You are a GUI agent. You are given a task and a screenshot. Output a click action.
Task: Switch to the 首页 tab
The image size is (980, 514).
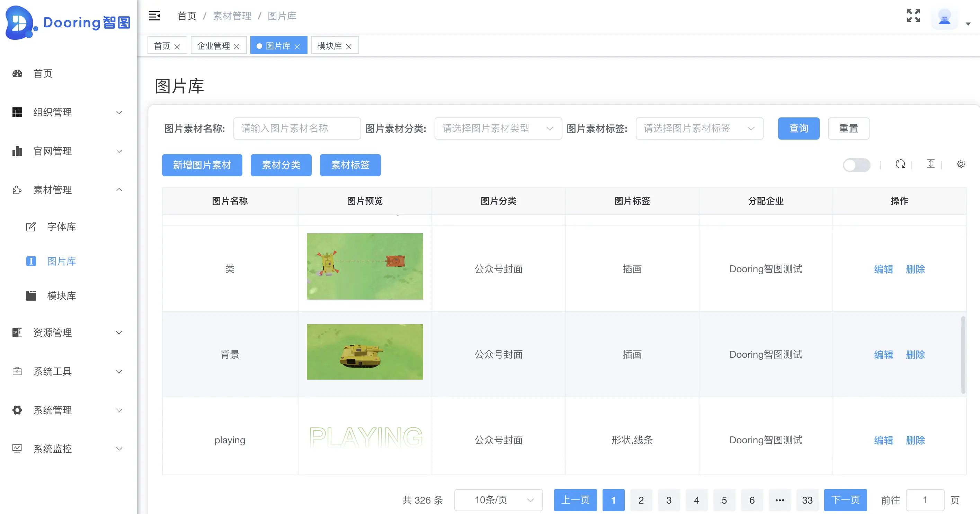pyautogui.click(x=162, y=46)
